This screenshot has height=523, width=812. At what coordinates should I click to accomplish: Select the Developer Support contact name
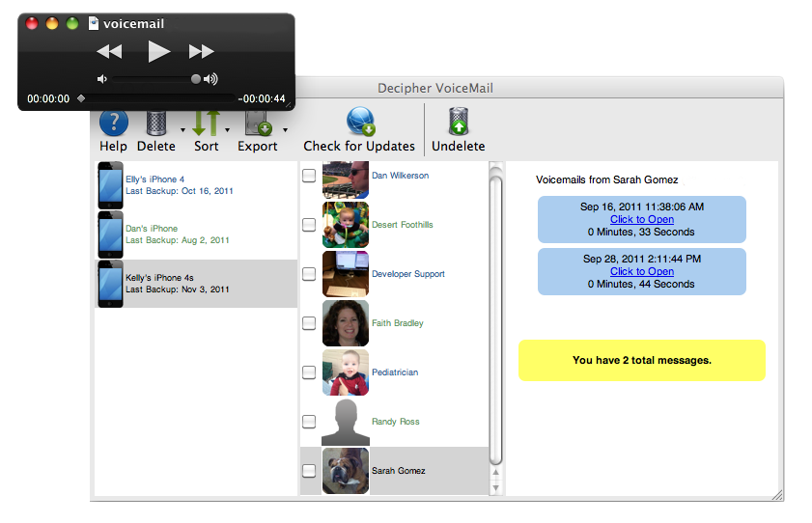click(408, 274)
